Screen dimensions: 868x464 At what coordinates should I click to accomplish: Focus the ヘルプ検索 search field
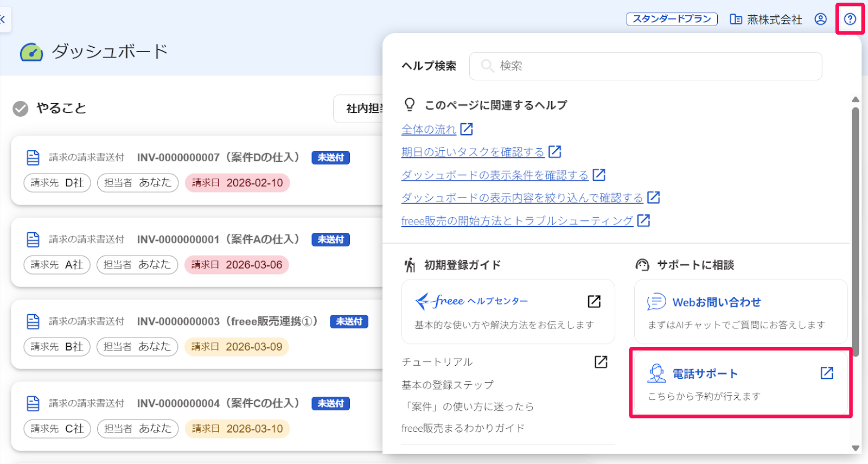coord(646,66)
